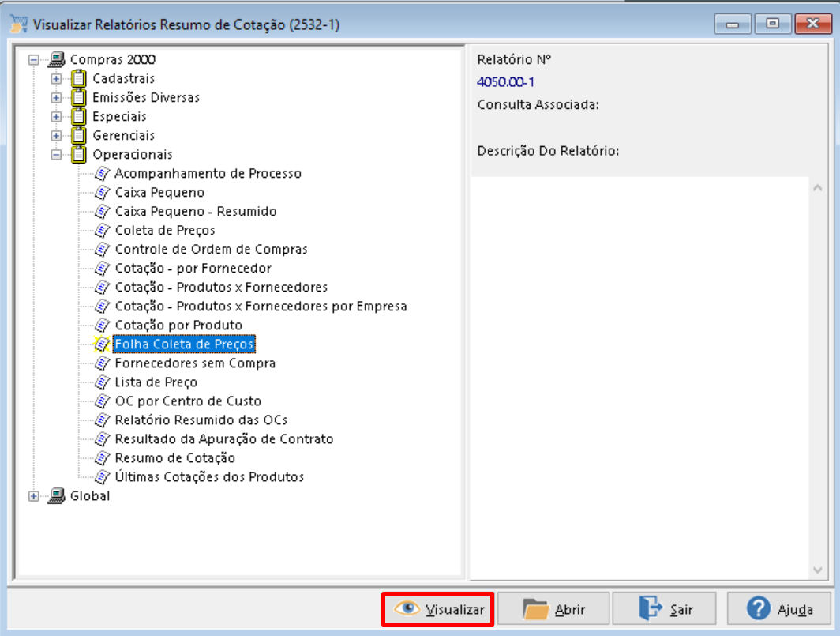This screenshot has width=840, height=636.
Task: Select Resultado da Apuração de Contrato report
Action: 224,438
